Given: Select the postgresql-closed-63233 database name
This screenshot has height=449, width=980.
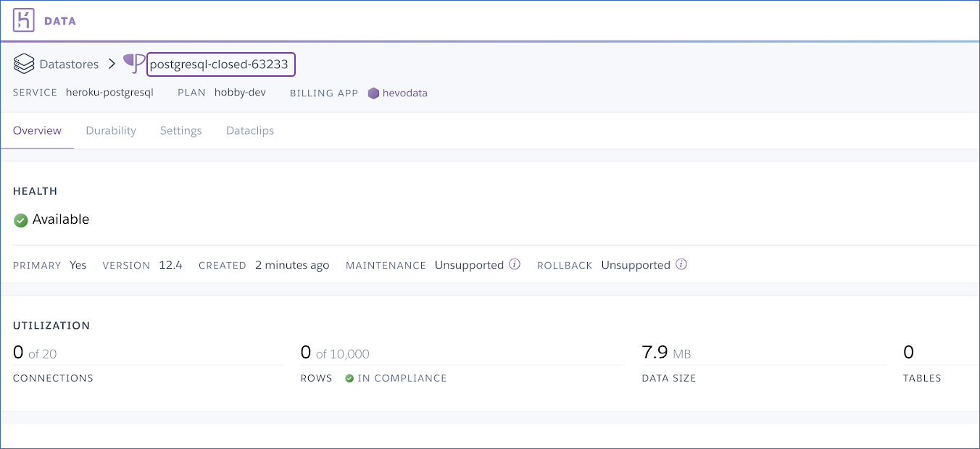Looking at the screenshot, I should coord(219,64).
